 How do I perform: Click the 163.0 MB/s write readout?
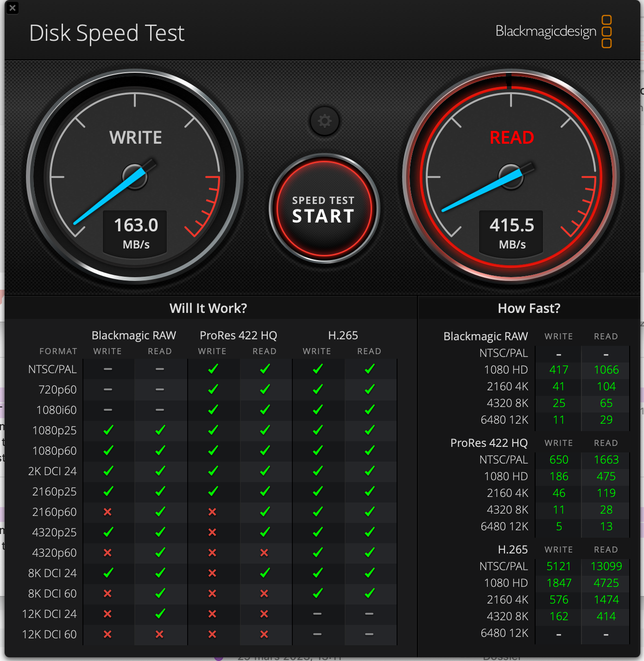point(136,233)
